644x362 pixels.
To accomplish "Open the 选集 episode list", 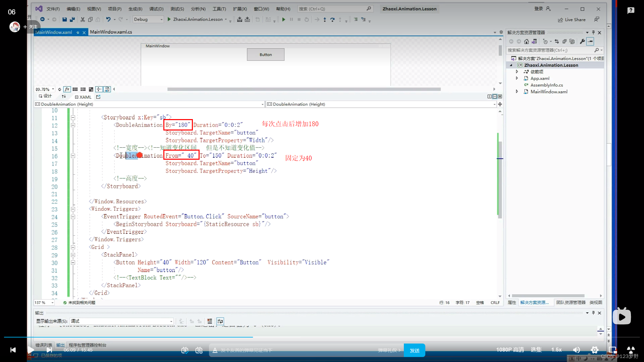I will [x=536, y=350].
